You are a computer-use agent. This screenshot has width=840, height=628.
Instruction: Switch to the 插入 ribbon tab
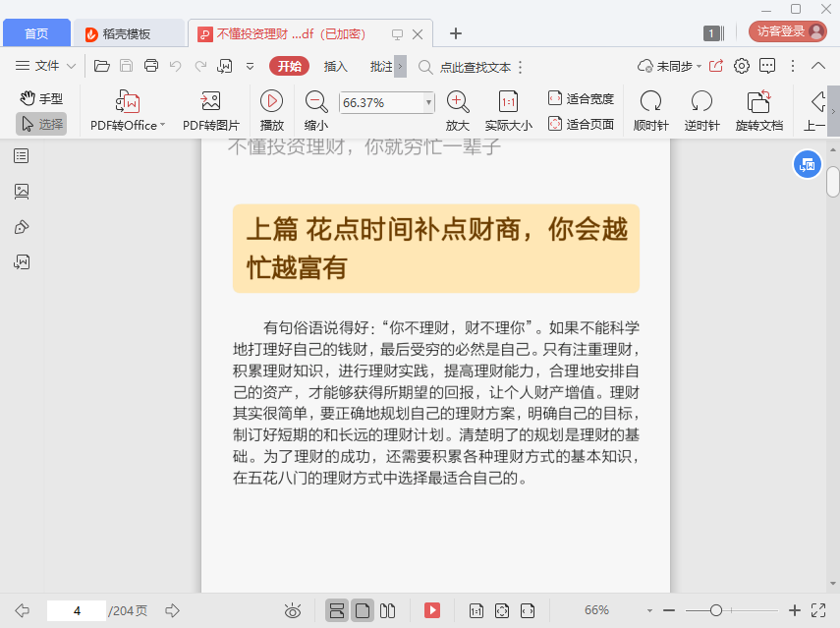[336, 66]
